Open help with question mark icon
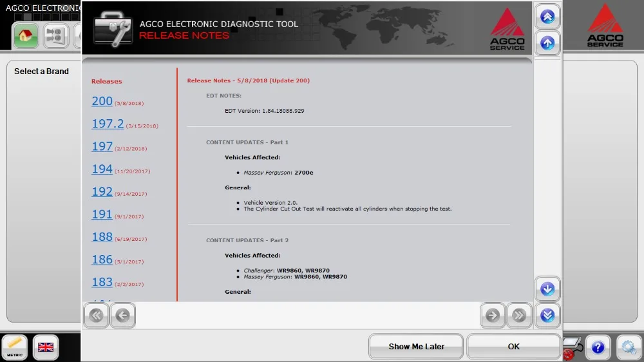Viewport: 644px width, 362px height. (598, 348)
